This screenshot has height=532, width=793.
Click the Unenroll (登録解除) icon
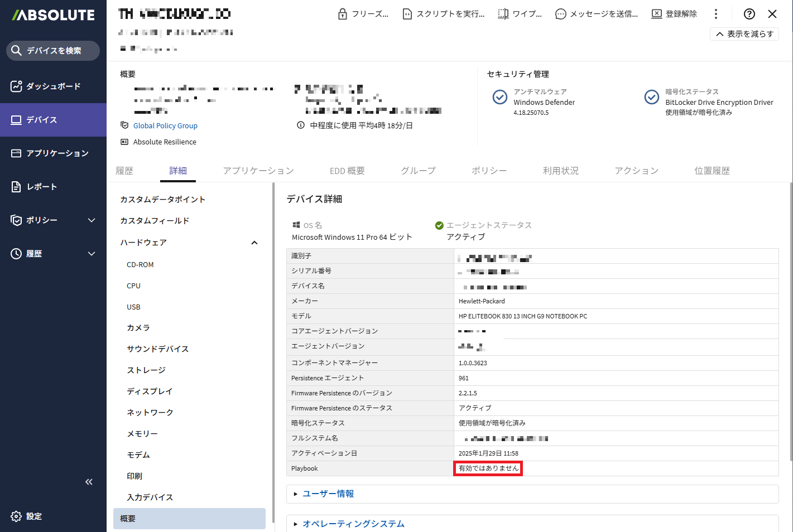657,14
